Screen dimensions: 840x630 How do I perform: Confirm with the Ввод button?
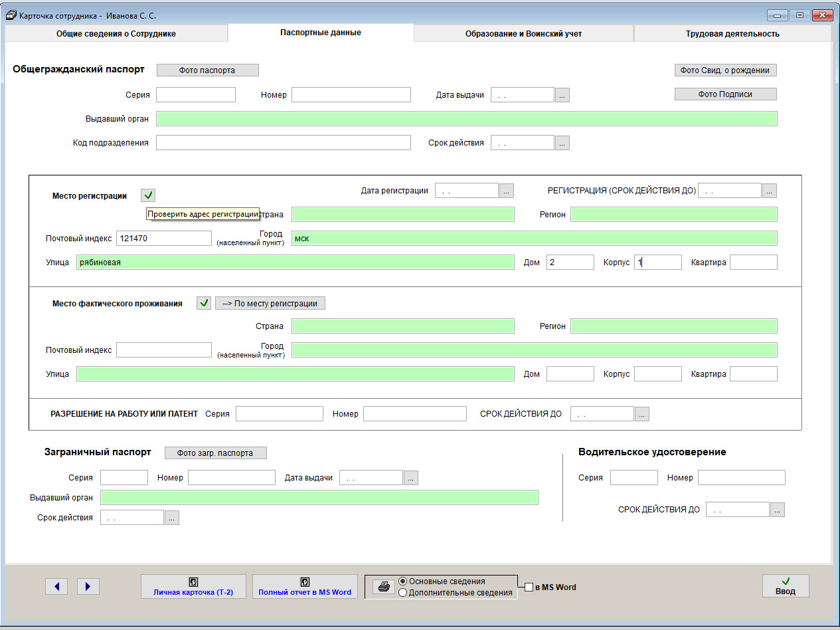(786, 586)
